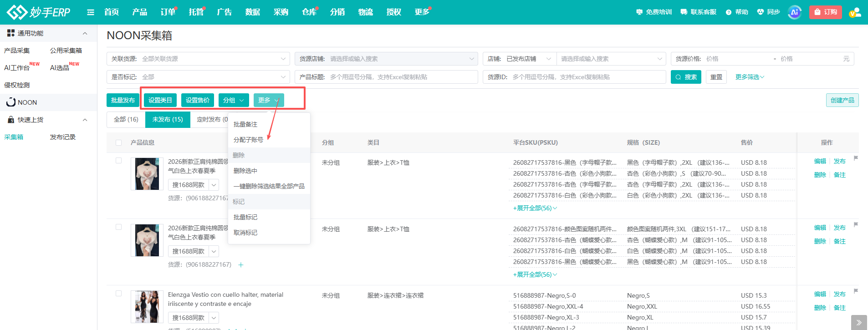The image size is (868, 330).
Task: Click the 妙手ERP logo
Action: [x=39, y=12]
